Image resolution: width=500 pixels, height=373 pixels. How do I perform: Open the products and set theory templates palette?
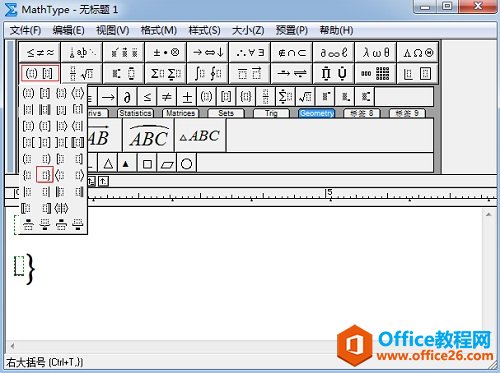334,73
